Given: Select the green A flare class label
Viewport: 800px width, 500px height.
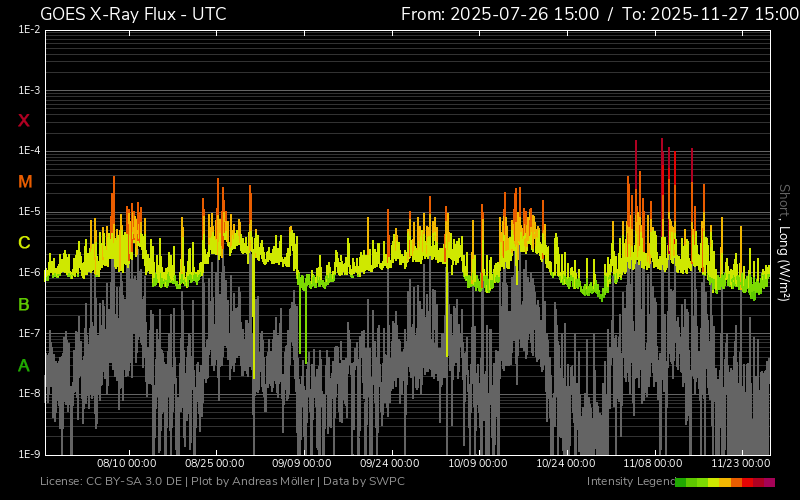Looking at the screenshot, I should [24, 366].
